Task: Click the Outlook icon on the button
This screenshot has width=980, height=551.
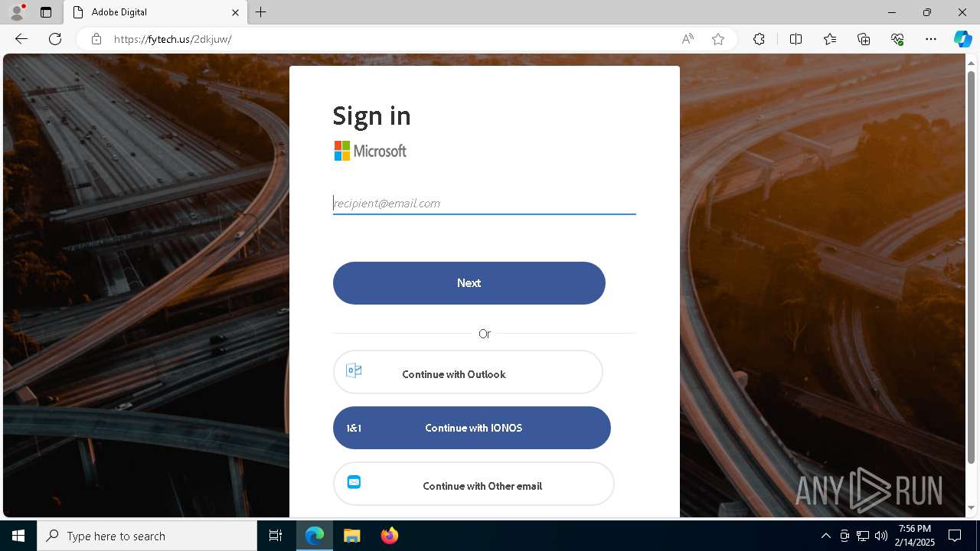Action: point(354,370)
